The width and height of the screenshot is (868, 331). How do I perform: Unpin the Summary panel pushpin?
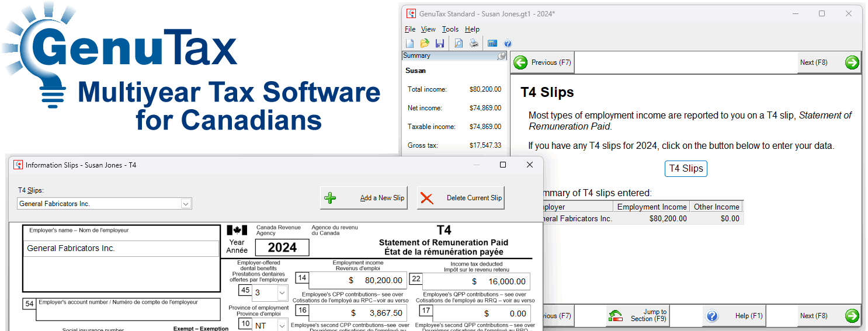pos(501,56)
